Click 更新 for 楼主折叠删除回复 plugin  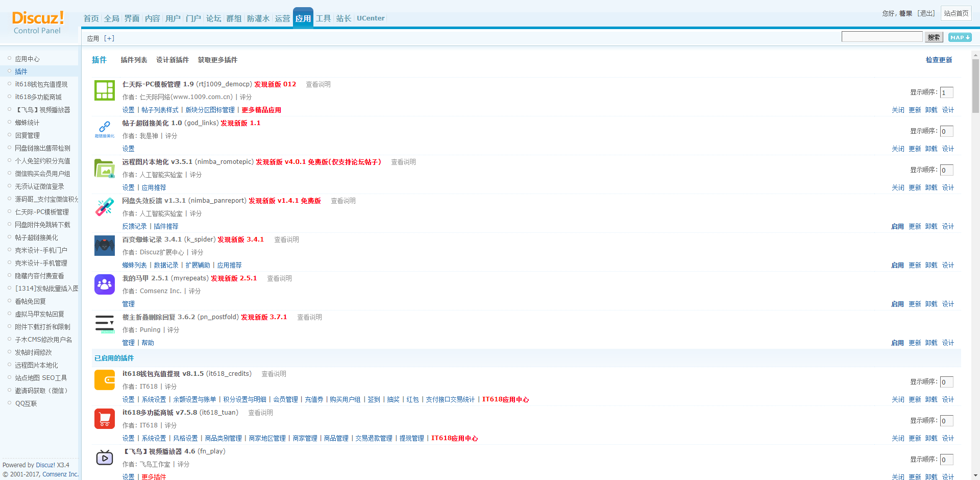click(915, 343)
